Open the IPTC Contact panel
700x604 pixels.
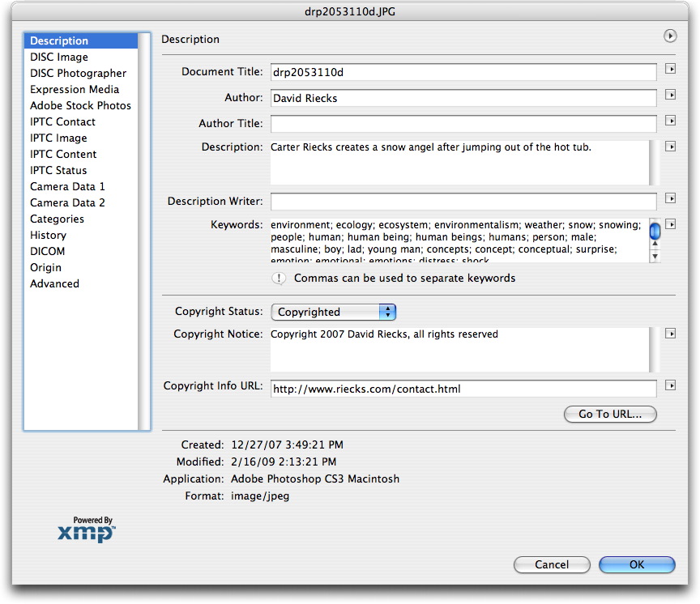tap(81, 121)
